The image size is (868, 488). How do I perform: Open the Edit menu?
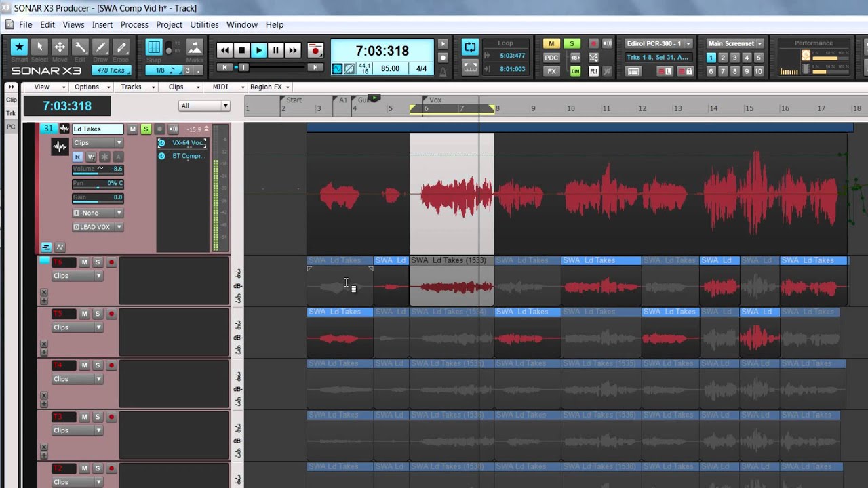tap(47, 24)
